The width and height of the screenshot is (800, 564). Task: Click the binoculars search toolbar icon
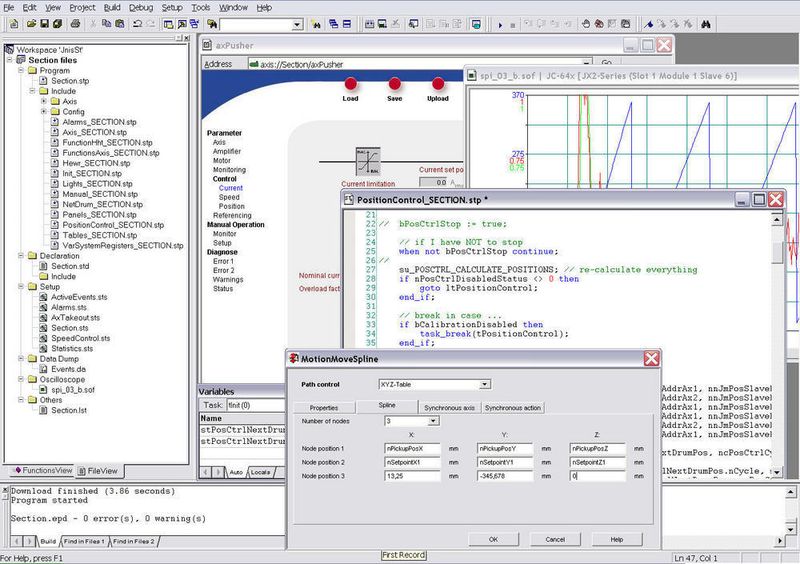[x=706, y=24]
